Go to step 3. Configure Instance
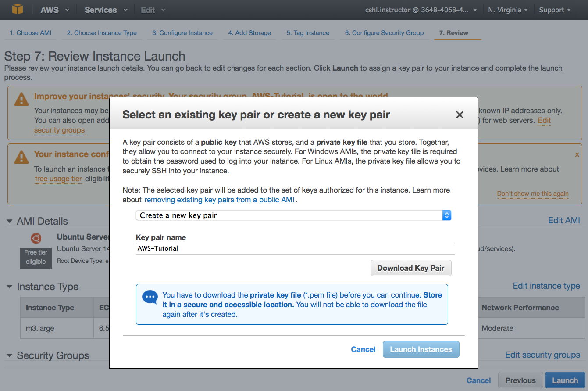 182,33
